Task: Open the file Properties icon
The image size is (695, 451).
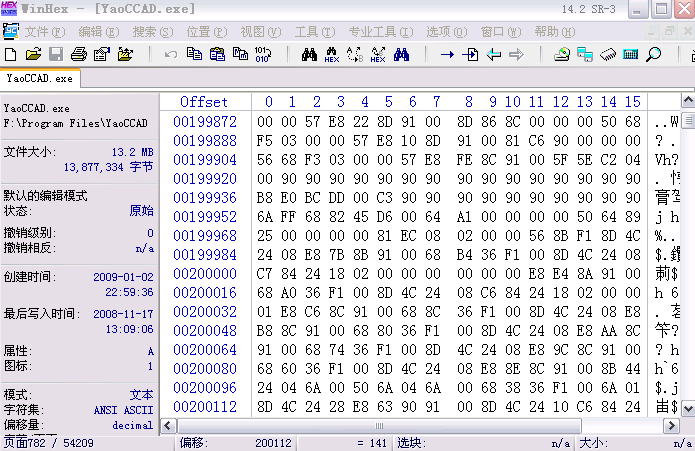Action: (102, 54)
